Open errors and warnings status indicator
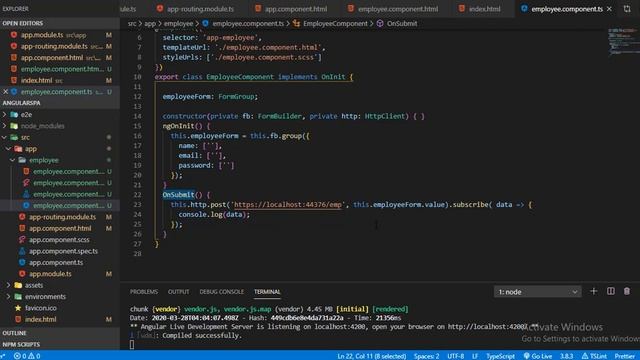 tap(27, 356)
